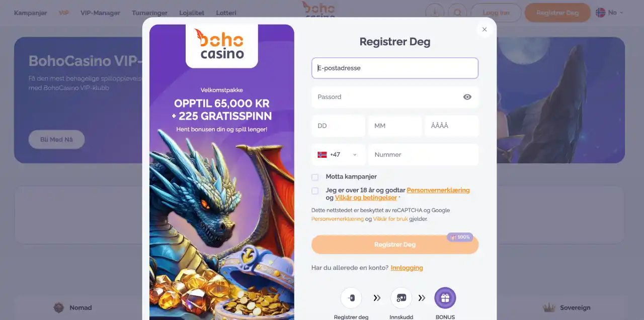This screenshot has height=320, width=644.
Task: Open the Lojalitet menu item
Action: point(192,13)
